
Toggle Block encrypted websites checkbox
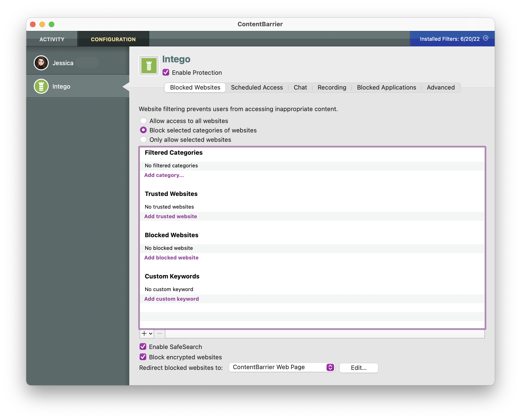pyautogui.click(x=143, y=357)
